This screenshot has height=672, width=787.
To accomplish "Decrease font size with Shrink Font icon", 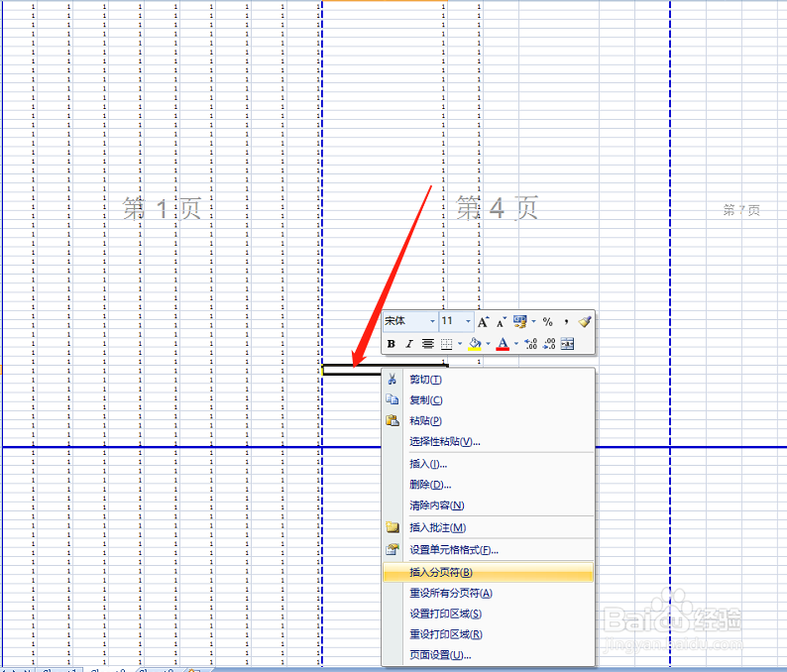I will pyautogui.click(x=501, y=322).
